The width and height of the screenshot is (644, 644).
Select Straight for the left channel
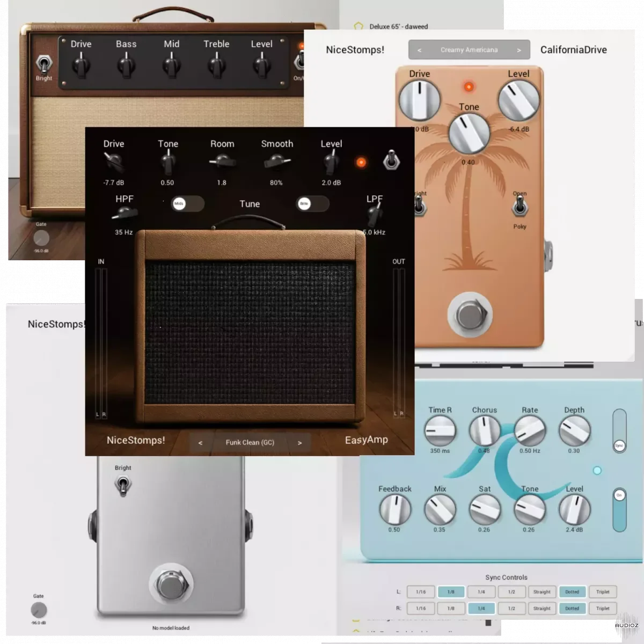(542, 592)
